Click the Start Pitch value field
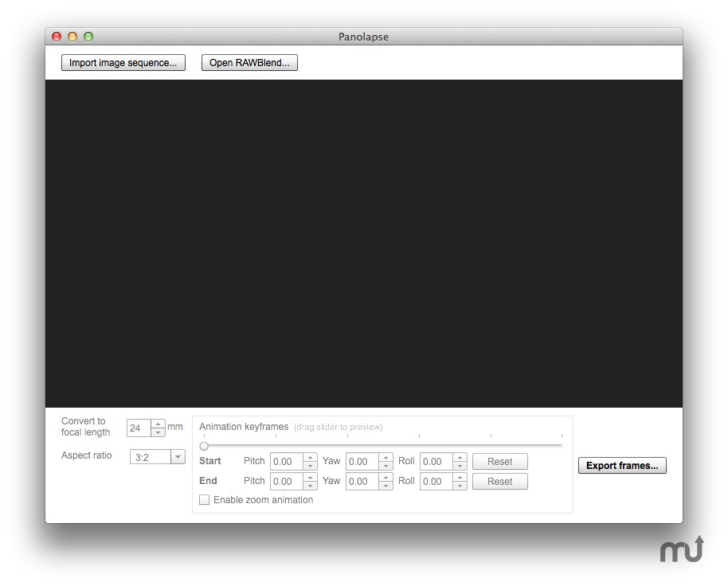This screenshot has height=586, width=728. click(287, 462)
